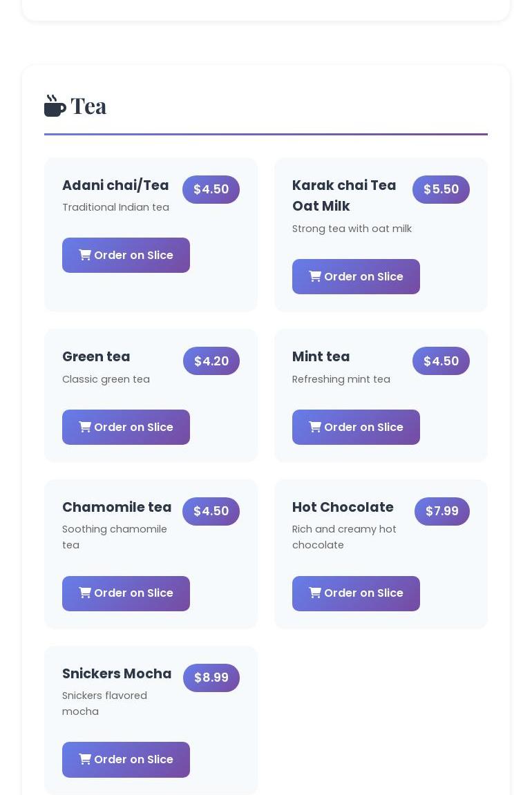Click the Karak chai Tea Oat Milk title
The height and width of the screenshot is (795, 532).
tap(344, 195)
